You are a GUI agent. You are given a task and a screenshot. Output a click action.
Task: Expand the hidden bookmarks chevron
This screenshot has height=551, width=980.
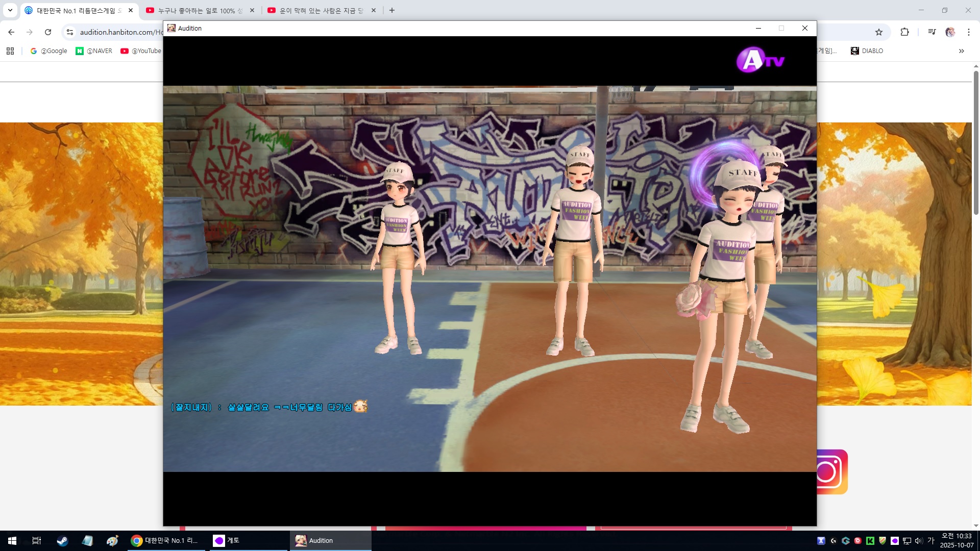tap(961, 51)
